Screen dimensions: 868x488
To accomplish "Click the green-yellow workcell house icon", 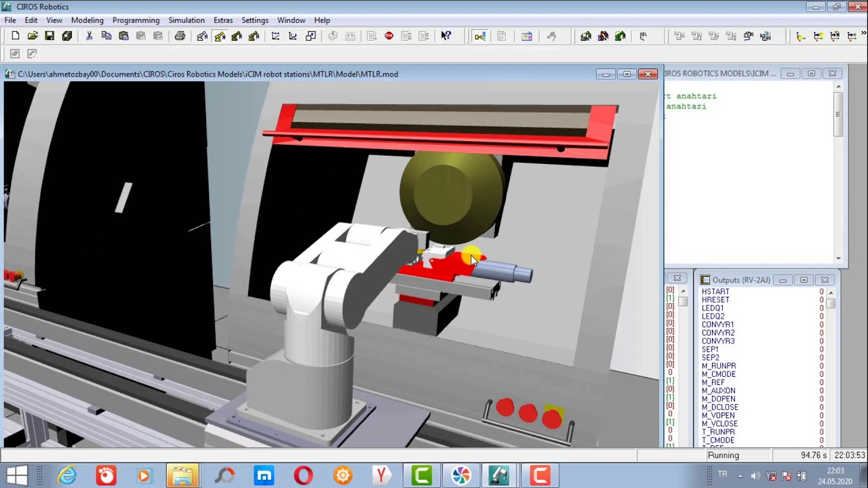I will coord(620,36).
